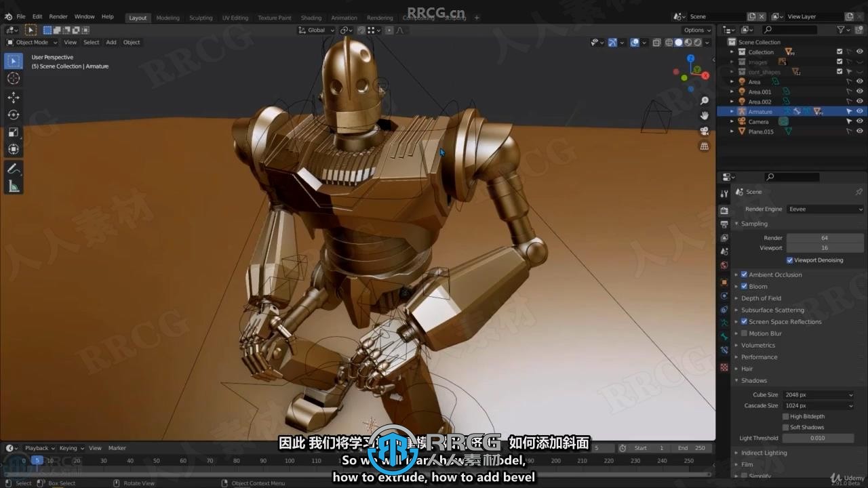The height and width of the screenshot is (488, 868).
Task: Open the Add menu in viewport header
Action: point(111,42)
